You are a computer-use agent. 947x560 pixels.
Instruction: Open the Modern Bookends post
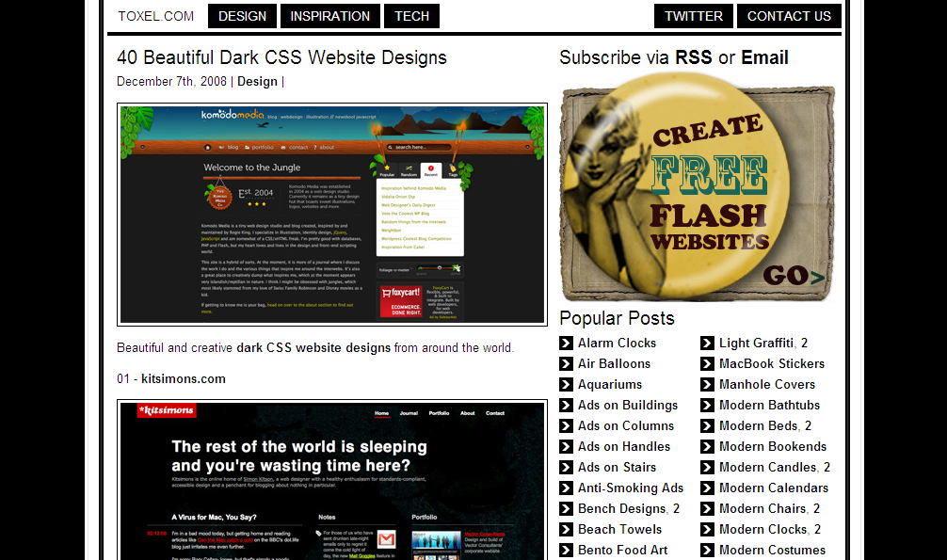pos(773,446)
